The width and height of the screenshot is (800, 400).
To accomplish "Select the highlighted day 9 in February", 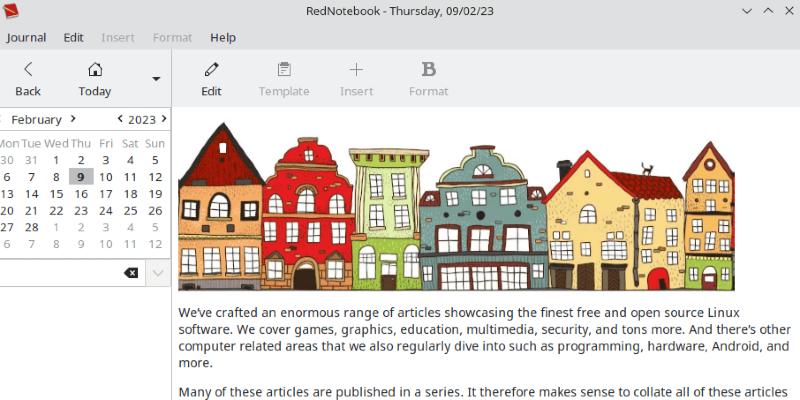I will pos(81,177).
